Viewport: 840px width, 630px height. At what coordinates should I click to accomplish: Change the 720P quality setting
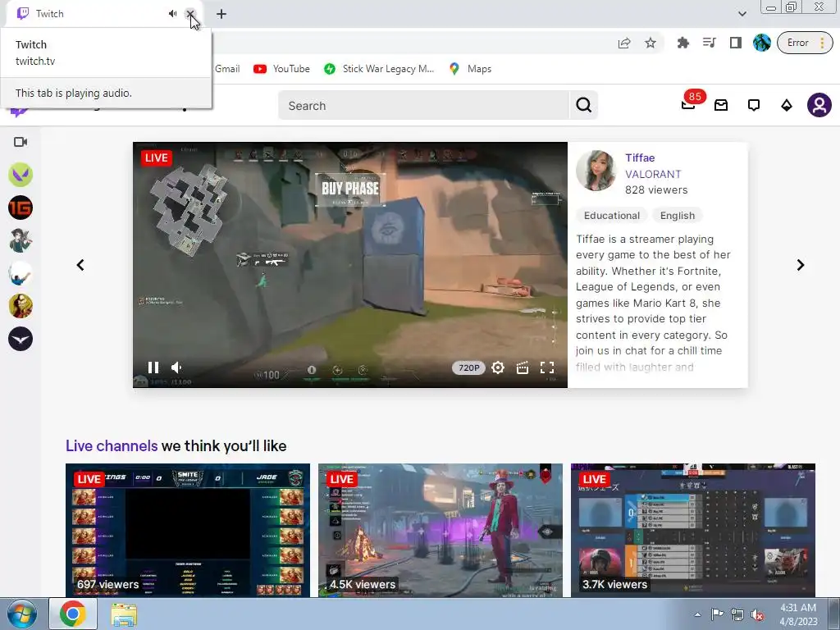point(468,367)
